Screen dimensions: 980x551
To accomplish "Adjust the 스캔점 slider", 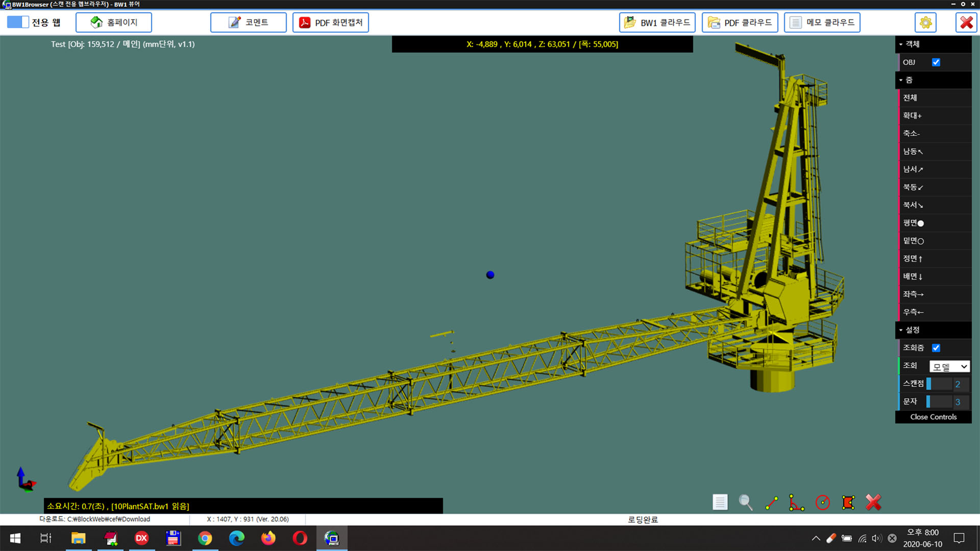I will tap(939, 384).
